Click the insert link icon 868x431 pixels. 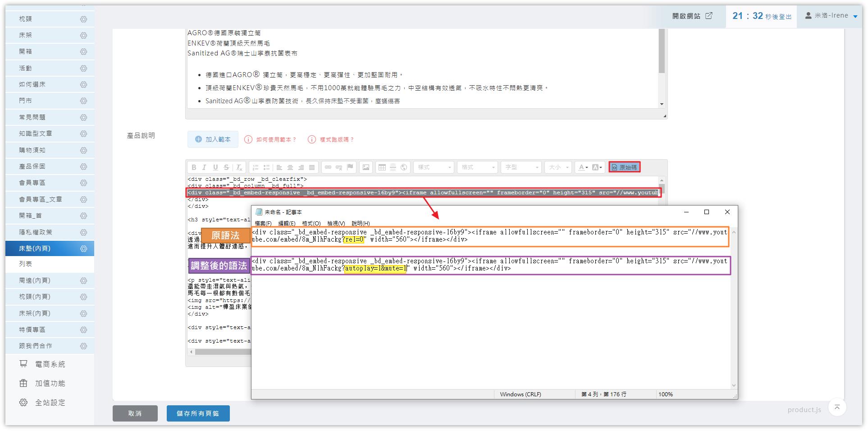click(328, 167)
